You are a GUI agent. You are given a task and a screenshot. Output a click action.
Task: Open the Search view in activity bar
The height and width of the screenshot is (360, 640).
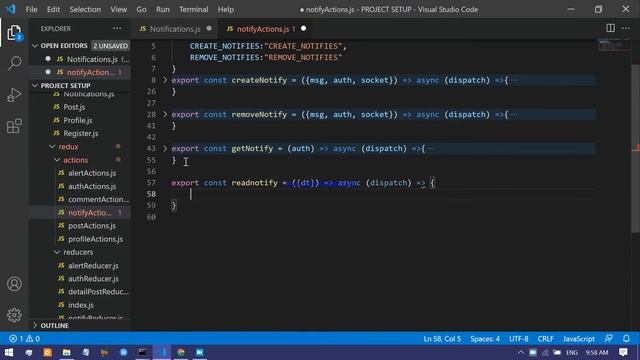point(14,63)
